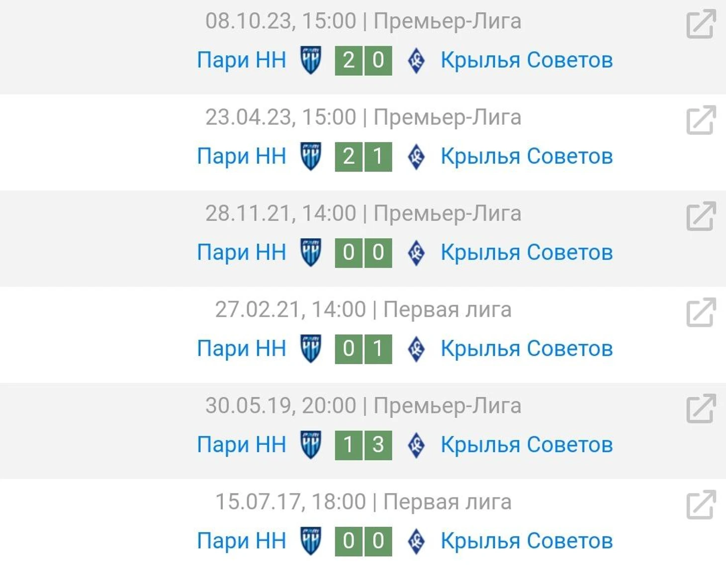The image size is (726, 588).
Task: Open external link for 23.04.23 match
Action: pyautogui.click(x=701, y=120)
